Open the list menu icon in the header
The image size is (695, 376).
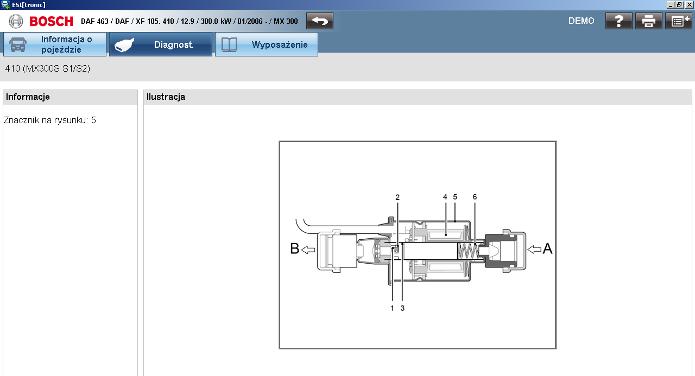[678, 21]
